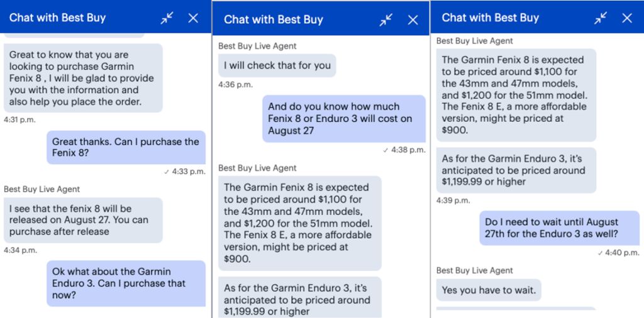Image resolution: width=644 pixels, height=318 pixels.
Task: Select the Garmin Enduro 3 purchase question bubble
Action: [x=126, y=283]
